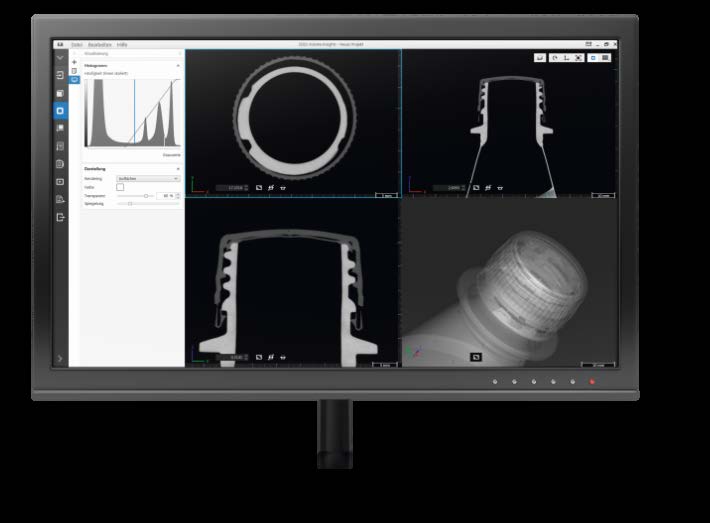This screenshot has width=710, height=523.
Task: Collapse the Histogramm section
Action: 178,65
